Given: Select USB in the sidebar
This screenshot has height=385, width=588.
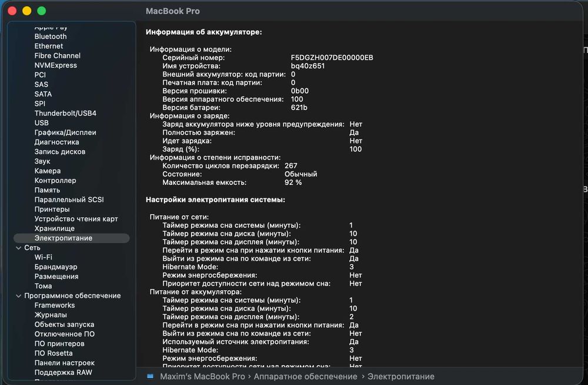Looking at the screenshot, I should pos(42,123).
